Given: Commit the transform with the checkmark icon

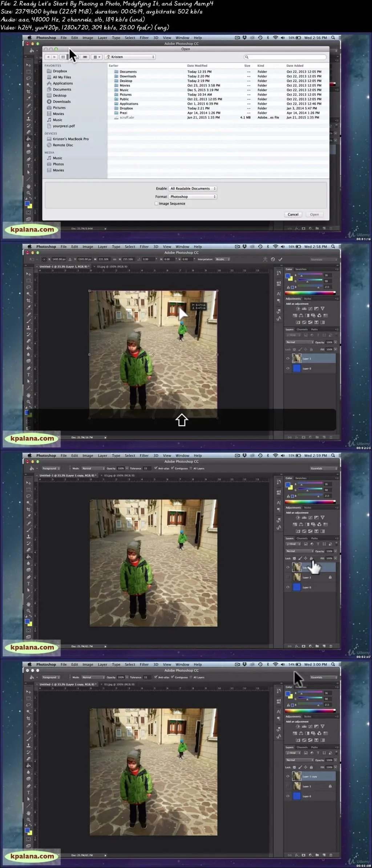Looking at the screenshot, I should [x=280, y=259].
